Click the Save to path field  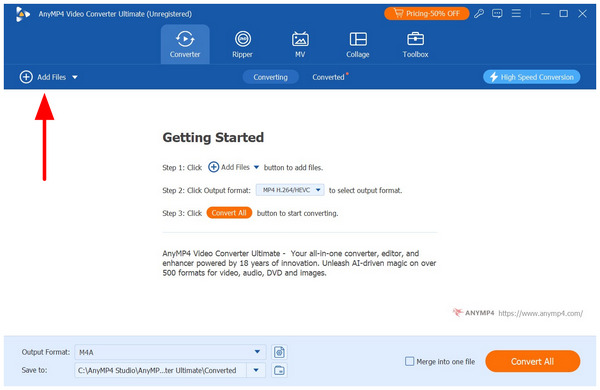tap(160, 370)
